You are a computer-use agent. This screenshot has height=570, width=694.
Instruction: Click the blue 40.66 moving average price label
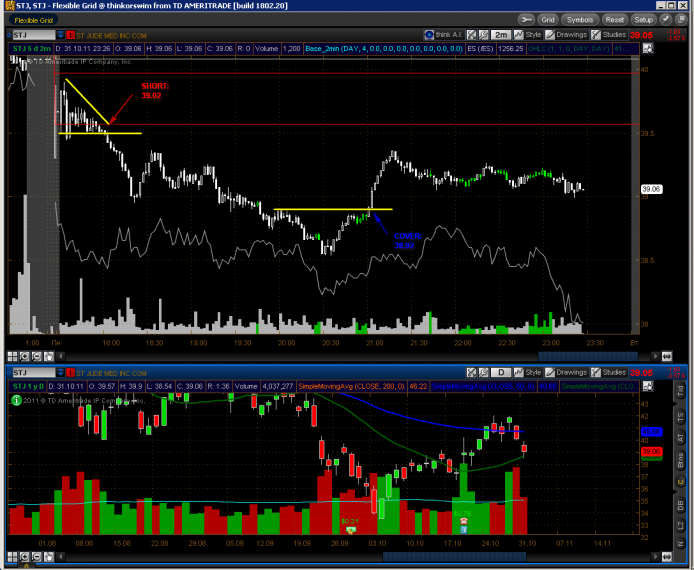pyautogui.click(x=652, y=431)
